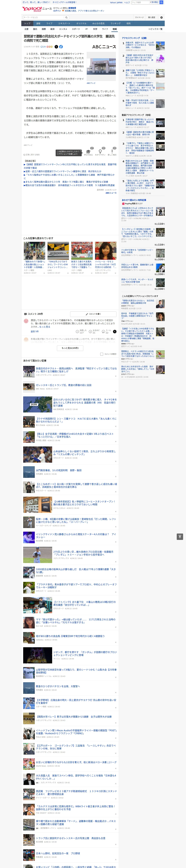Share the first comment on X
This screenshot has width=186, height=868.
click(x=114, y=332)
